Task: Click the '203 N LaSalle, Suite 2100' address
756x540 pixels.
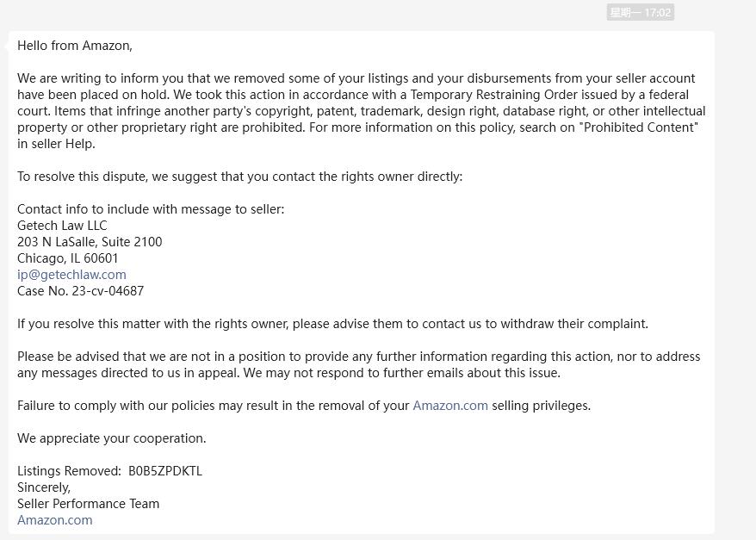Action: (x=90, y=242)
